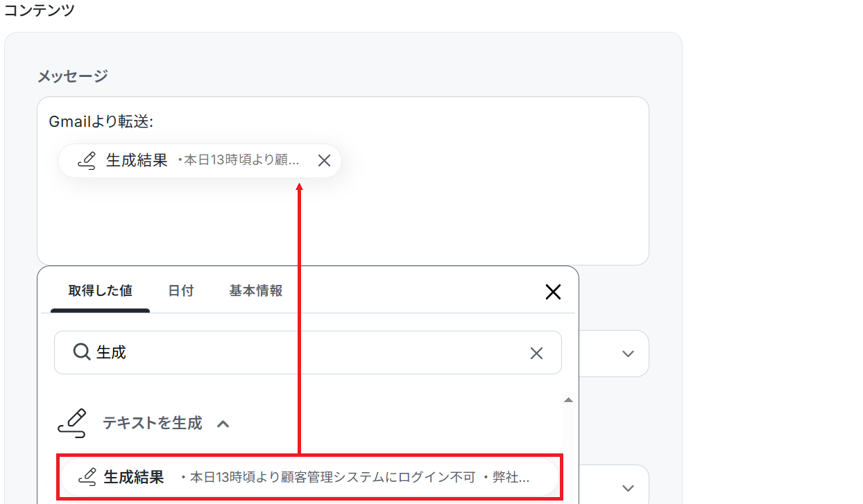863x504 pixels.
Task: Open the first dropdown behind the popup
Action: pos(628,354)
